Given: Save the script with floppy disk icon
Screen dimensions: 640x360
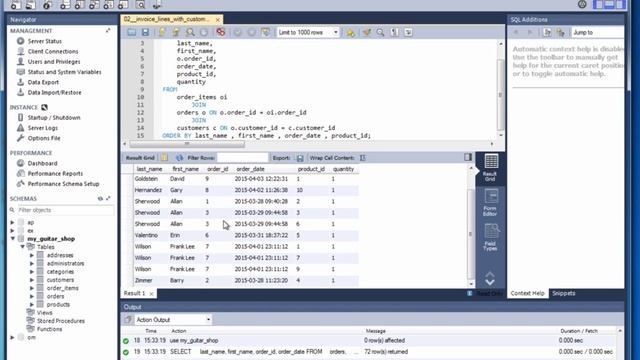Looking at the screenshot, I should [x=145, y=32].
